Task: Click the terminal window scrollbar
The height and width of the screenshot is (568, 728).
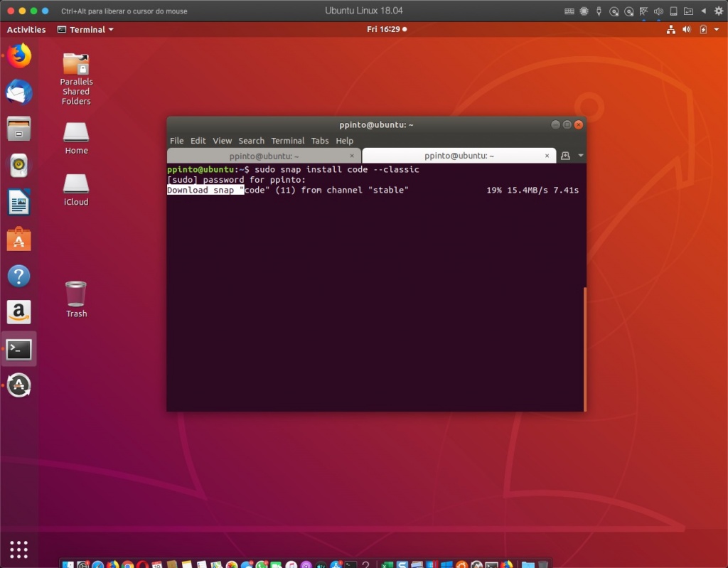Action: pos(585,348)
